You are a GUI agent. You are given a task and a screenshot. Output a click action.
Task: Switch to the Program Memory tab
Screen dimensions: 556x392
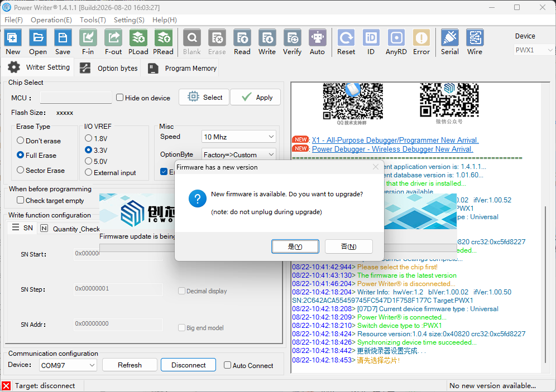coord(182,68)
